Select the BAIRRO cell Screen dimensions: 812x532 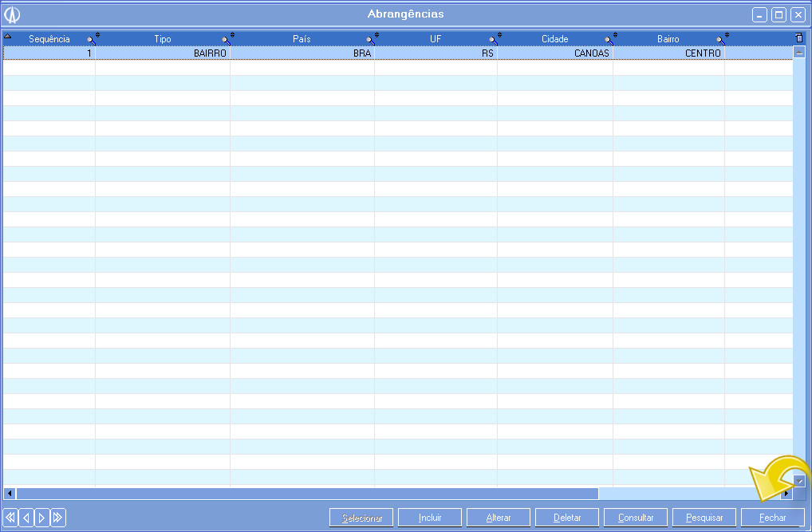click(x=163, y=53)
